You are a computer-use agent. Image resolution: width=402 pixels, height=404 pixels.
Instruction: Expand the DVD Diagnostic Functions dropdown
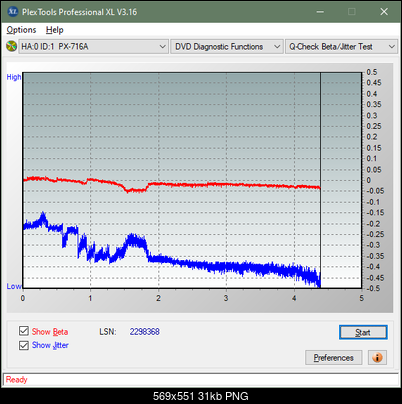click(x=227, y=47)
